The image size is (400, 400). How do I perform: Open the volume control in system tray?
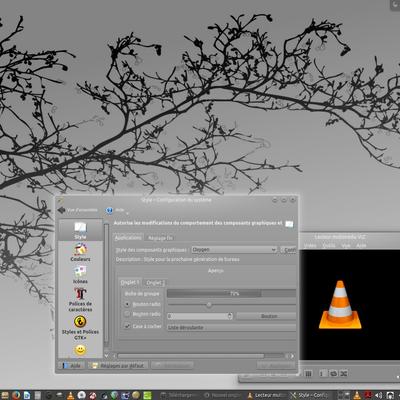[379, 395]
